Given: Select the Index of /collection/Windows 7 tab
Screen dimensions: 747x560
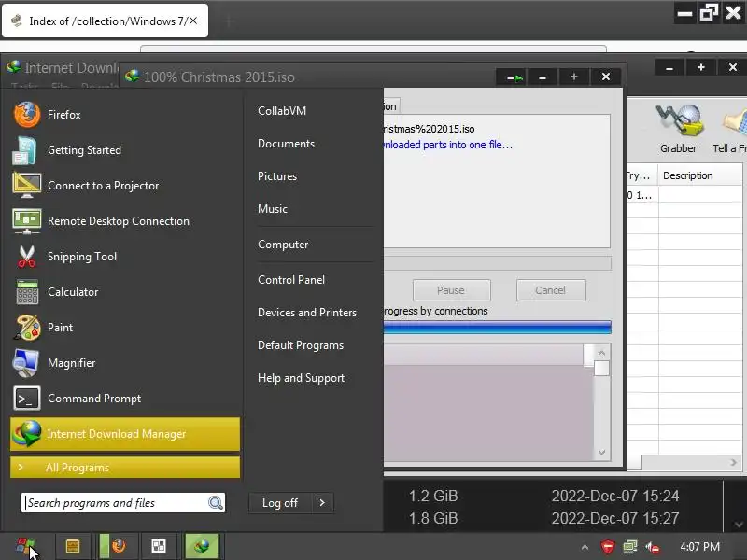Looking at the screenshot, I should coord(105,21).
